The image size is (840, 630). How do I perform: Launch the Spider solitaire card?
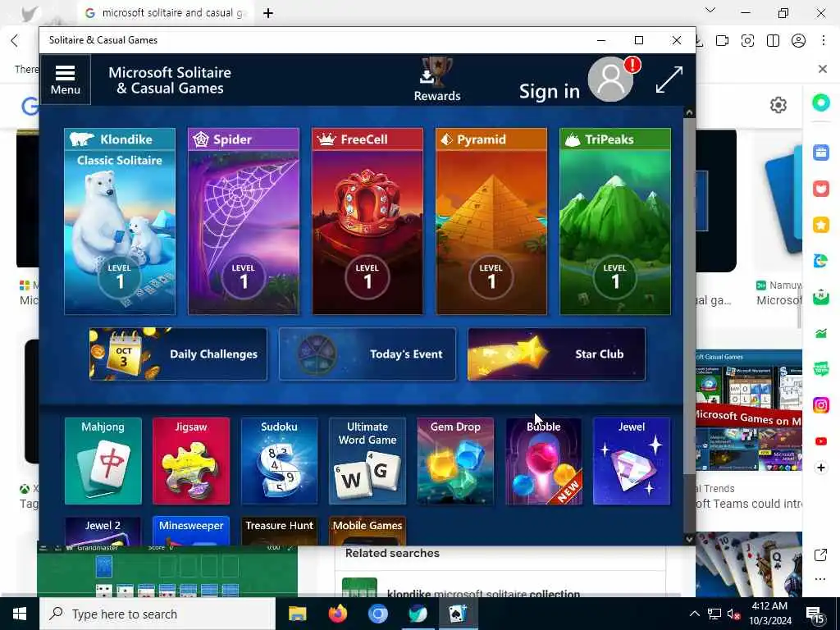point(243,221)
